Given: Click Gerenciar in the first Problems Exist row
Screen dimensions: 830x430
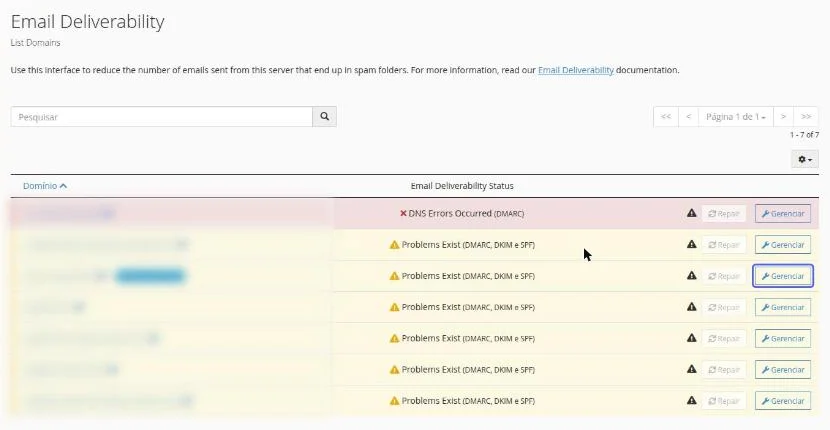Looking at the screenshot, I should (x=783, y=245).
